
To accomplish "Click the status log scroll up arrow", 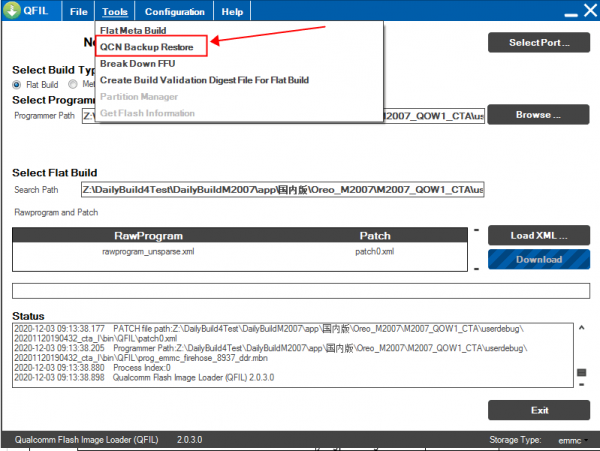I will [x=581, y=328].
